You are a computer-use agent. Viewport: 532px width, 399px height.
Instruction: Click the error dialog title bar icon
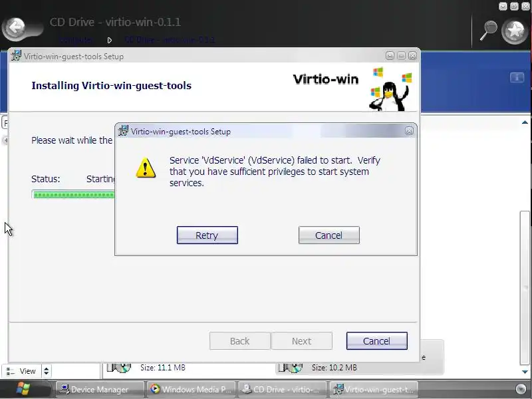tap(123, 130)
